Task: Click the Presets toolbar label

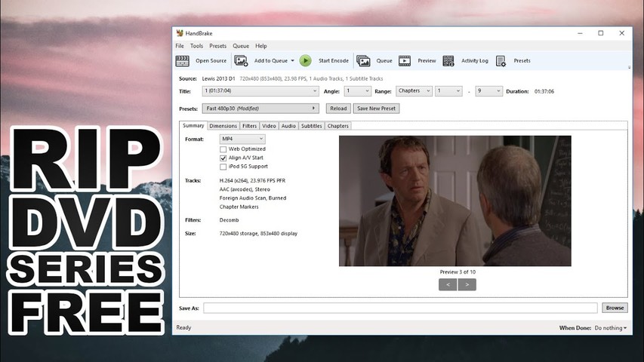Action: [x=522, y=61]
